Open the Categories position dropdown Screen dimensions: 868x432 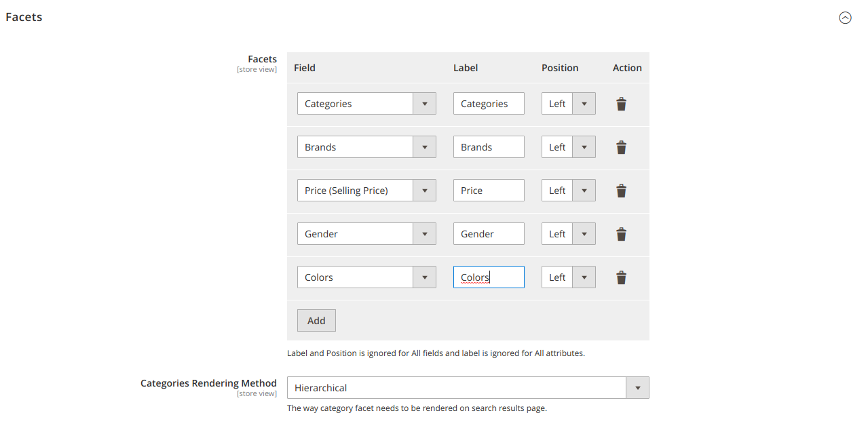point(584,103)
